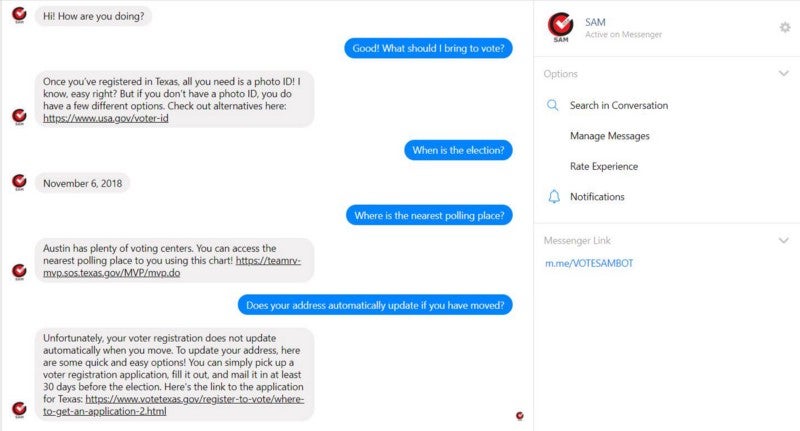Click the SAM profile picture in sidebar
This screenshot has height=431, width=800.
tap(561, 27)
